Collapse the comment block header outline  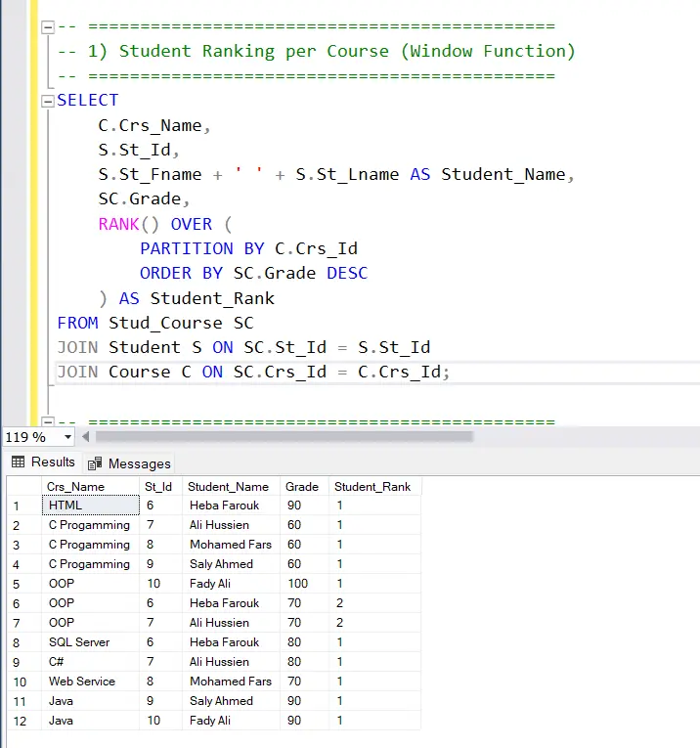pos(48,27)
